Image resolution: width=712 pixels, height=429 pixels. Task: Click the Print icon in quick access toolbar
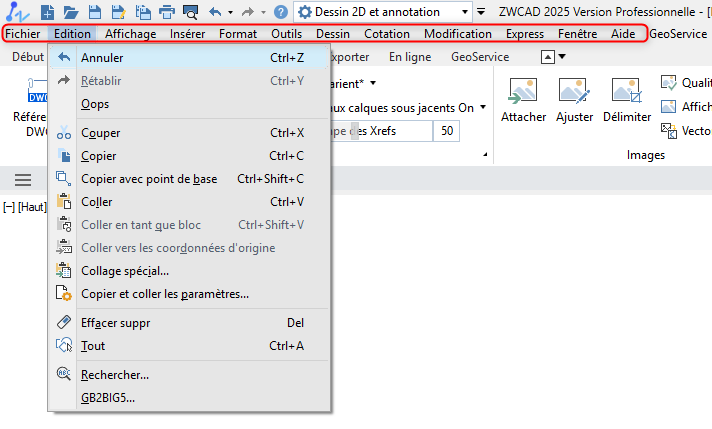click(x=166, y=12)
